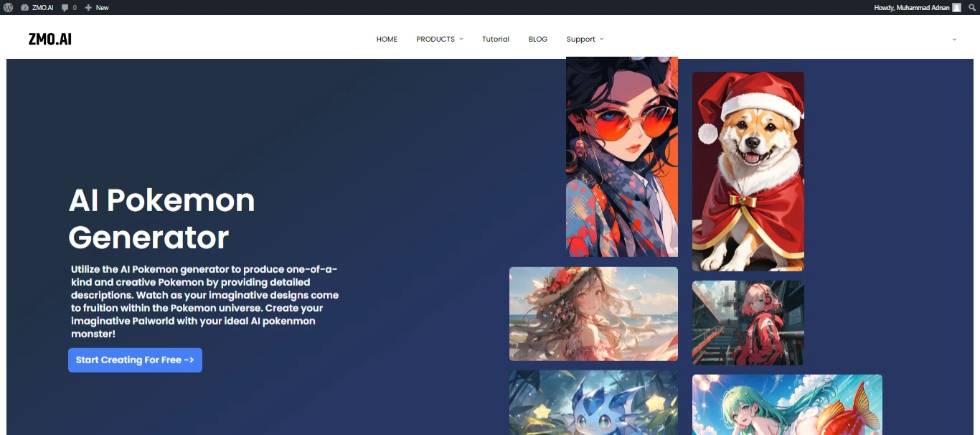Click the plus New item in admin bar
Screen dimensions: 980x435
pyautogui.click(x=97, y=7)
